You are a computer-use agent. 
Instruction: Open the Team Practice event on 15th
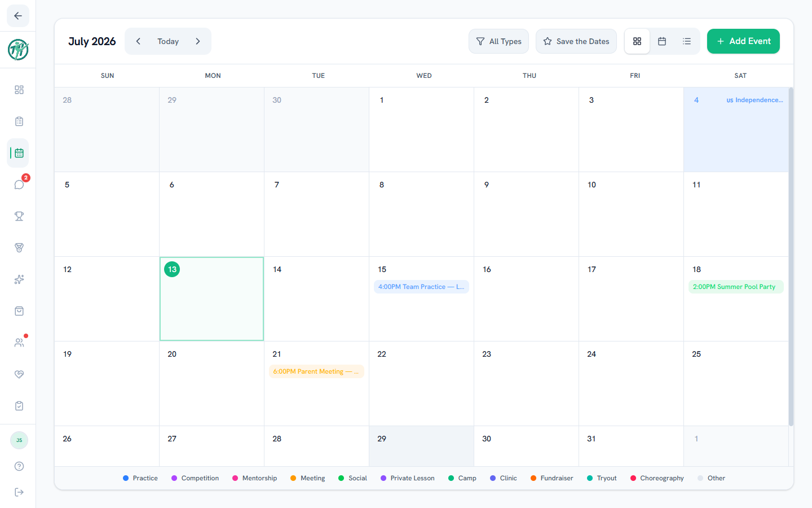[x=421, y=287]
